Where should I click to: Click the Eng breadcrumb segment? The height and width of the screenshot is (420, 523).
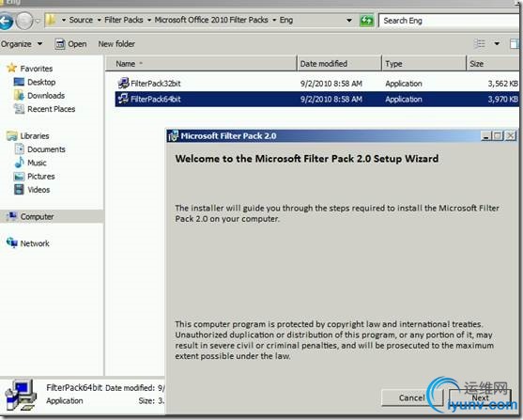(x=286, y=20)
